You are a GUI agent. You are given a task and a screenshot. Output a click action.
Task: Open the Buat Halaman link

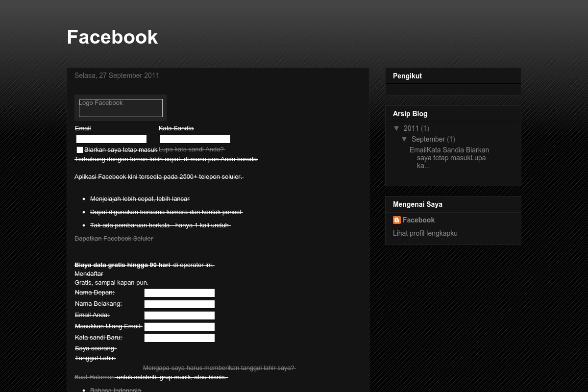pyautogui.click(x=95, y=377)
